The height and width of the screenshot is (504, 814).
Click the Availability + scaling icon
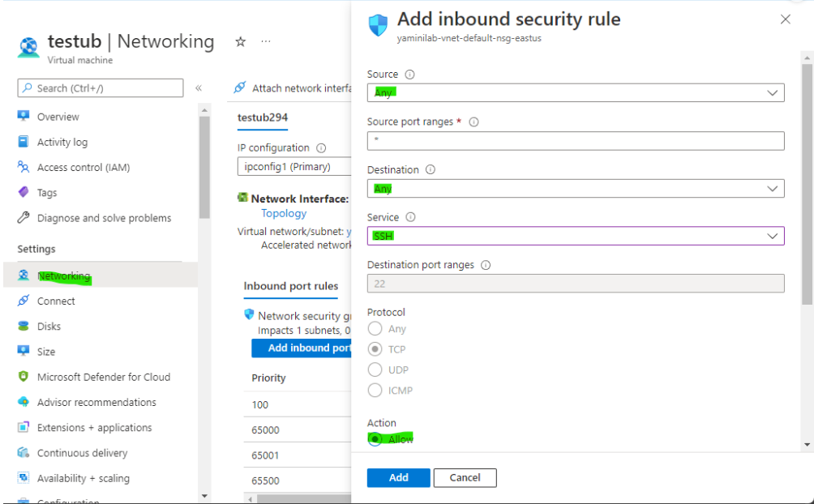click(x=24, y=477)
